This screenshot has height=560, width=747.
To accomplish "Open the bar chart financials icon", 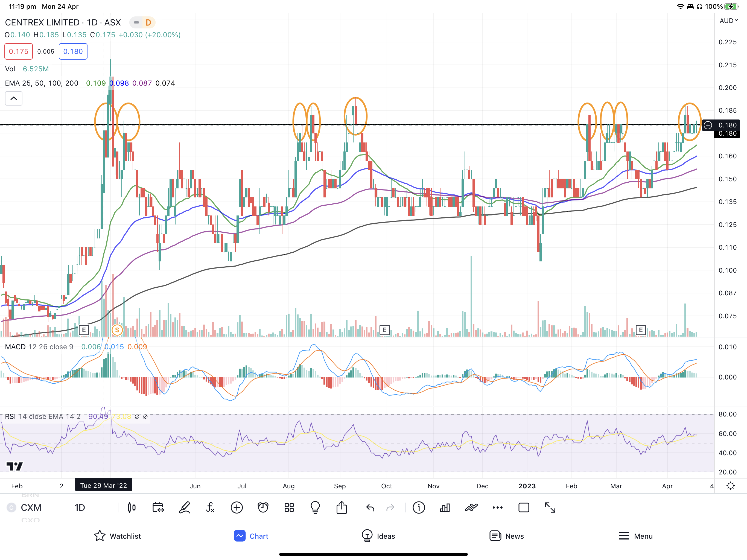I will tap(445, 508).
